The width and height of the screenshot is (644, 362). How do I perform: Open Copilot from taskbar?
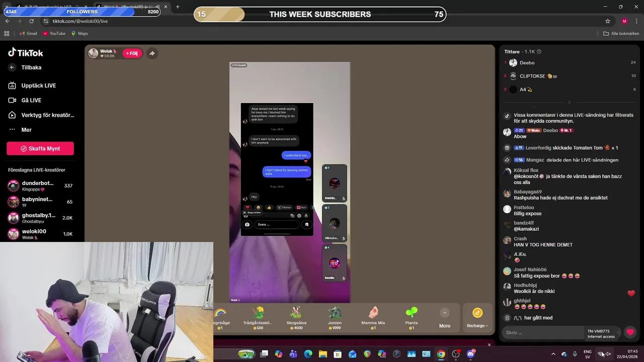pyautogui.click(x=278, y=354)
